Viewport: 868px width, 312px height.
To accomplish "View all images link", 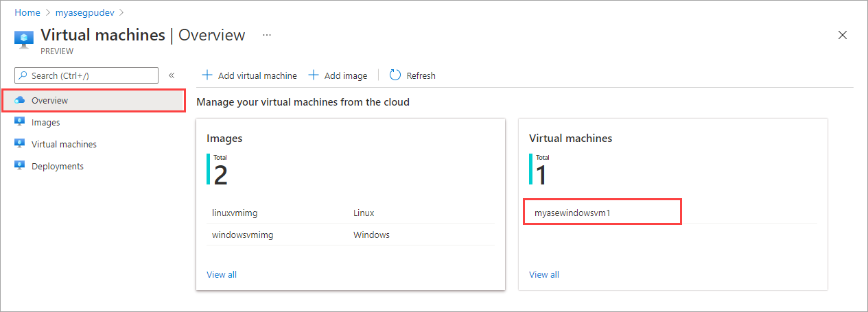I will coord(222,274).
